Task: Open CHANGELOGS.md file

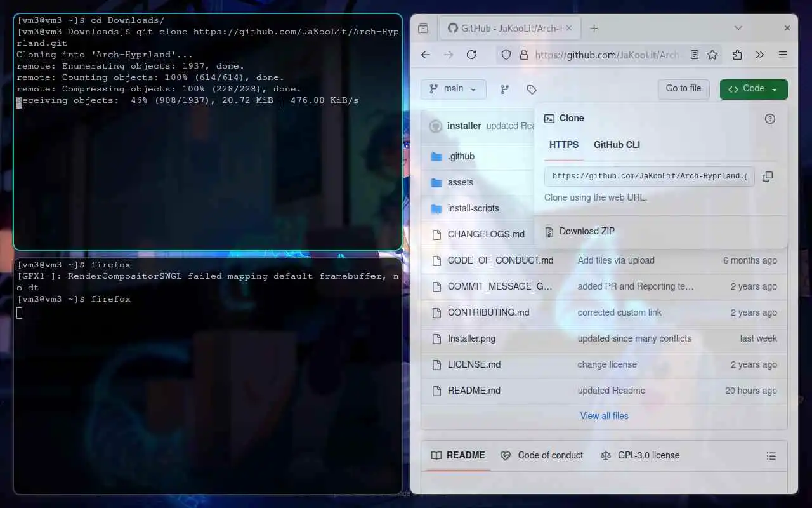Action: [x=486, y=234]
